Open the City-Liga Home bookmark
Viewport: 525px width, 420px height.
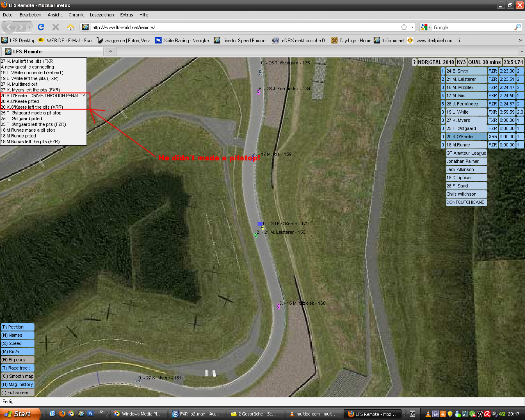351,40
